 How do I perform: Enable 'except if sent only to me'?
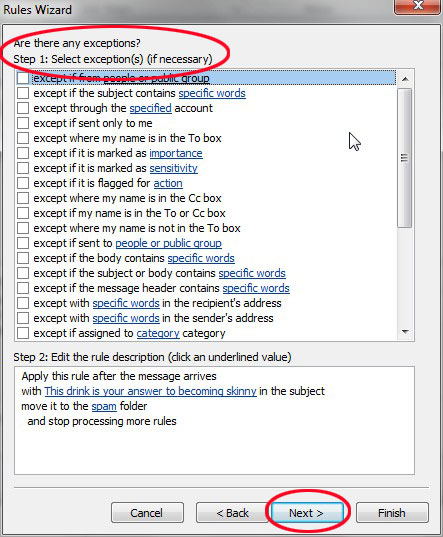tap(23, 123)
